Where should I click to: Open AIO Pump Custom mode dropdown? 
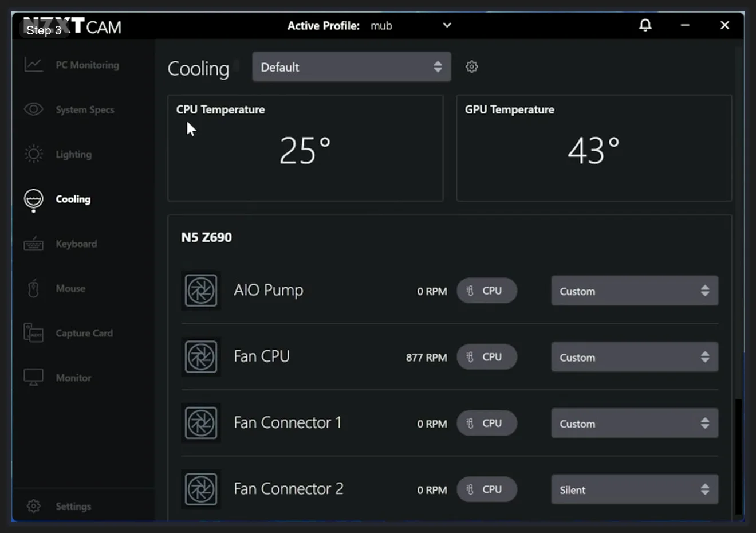pyautogui.click(x=634, y=291)
